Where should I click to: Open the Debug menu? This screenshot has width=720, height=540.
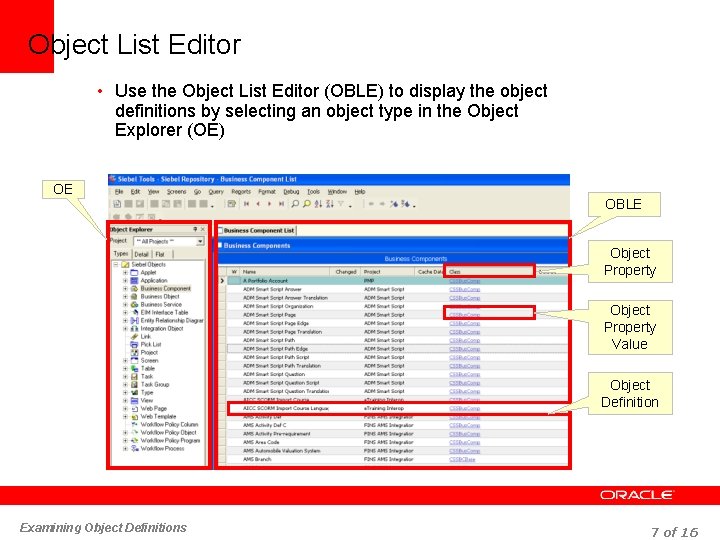point(291,191)
